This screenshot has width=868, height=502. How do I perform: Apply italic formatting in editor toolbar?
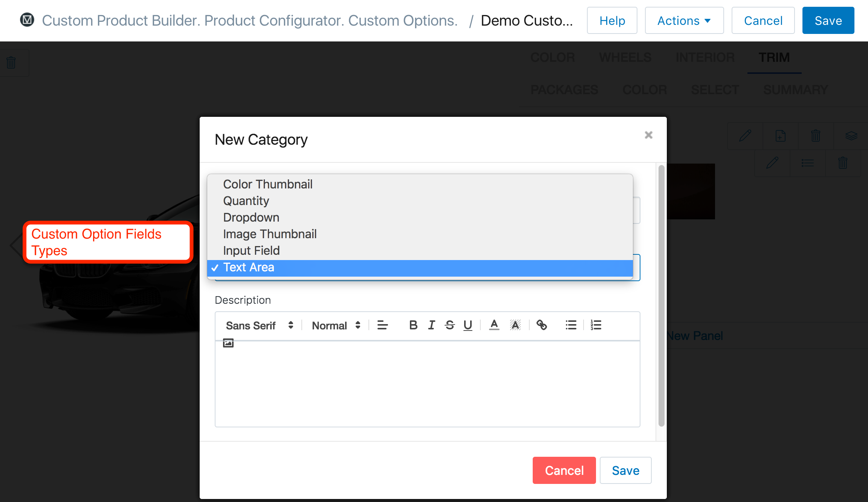point(431,325)
